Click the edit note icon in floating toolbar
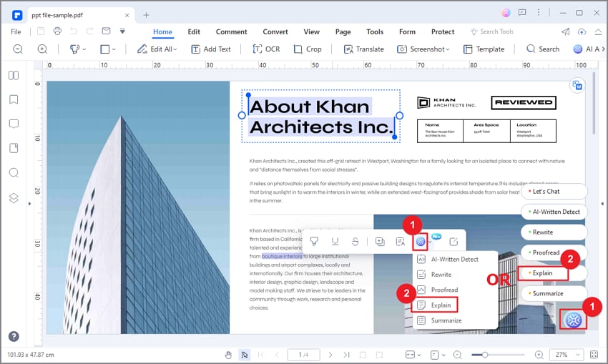The image size is (608, 364). 453,242
